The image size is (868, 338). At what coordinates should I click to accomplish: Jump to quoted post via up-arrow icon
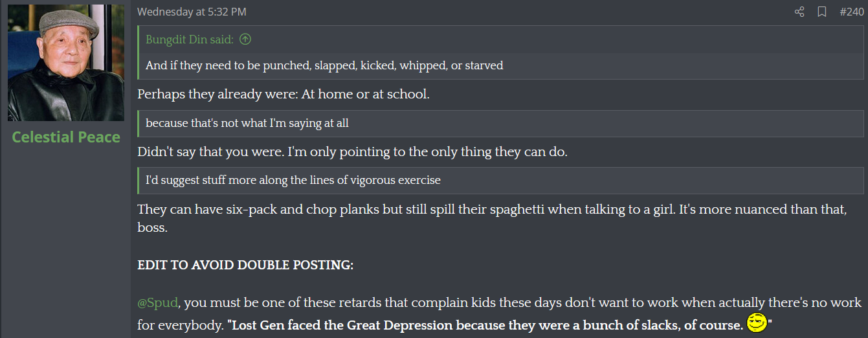tap(245, 39)
